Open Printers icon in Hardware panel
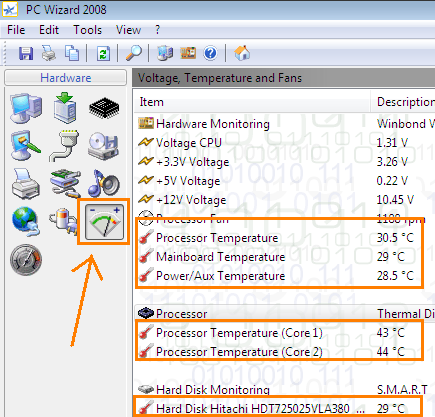The width and height of the screenshot is (435, 417). coord(26,184)
